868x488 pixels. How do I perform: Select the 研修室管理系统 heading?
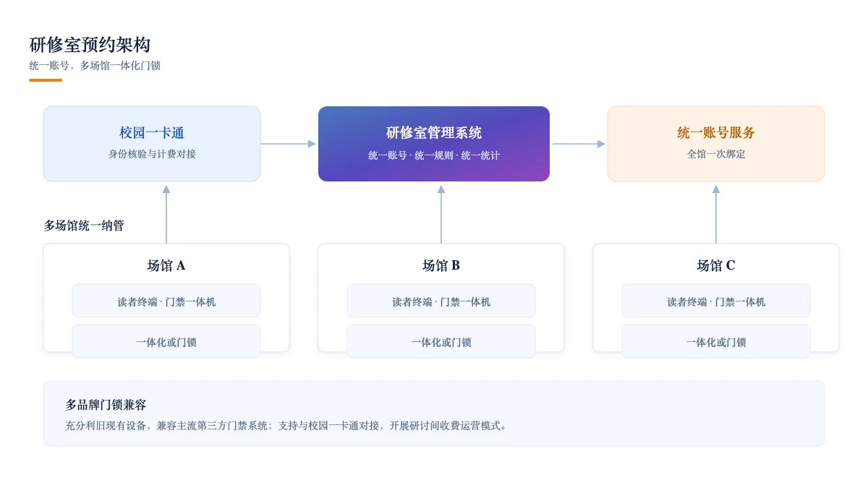coord(434,133)
